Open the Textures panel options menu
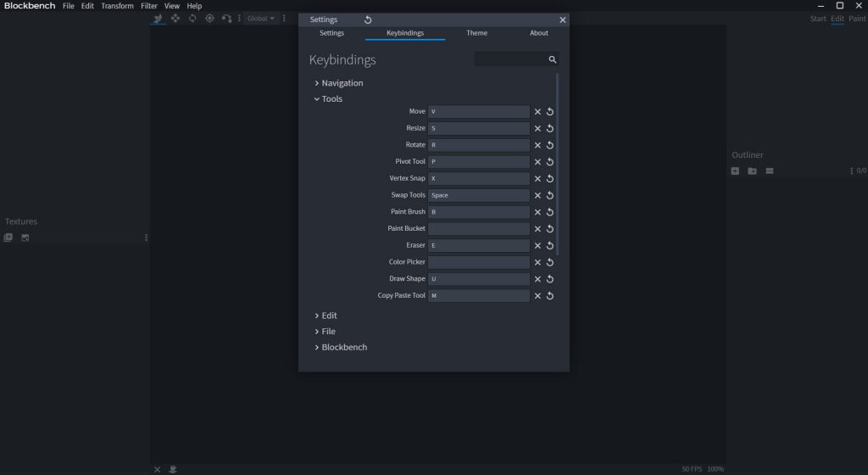Image resolution: width=868 pixels, height=475 pixels. coord(146,237)
